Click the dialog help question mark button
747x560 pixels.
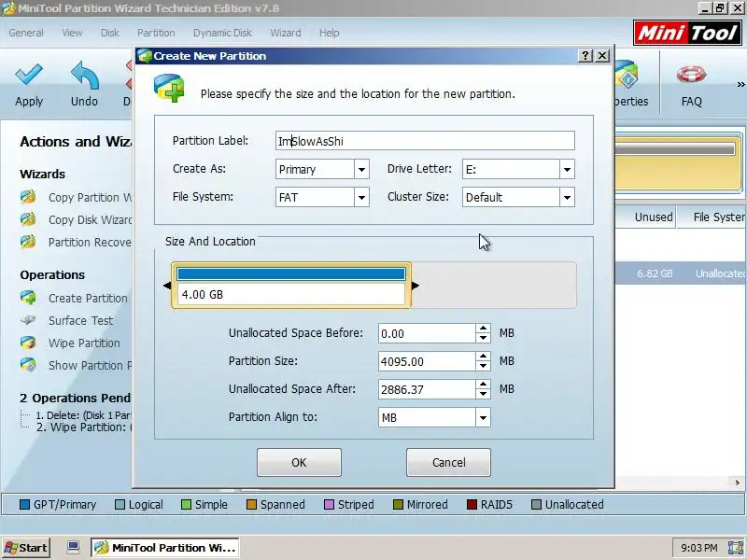pyautogui.click(x=585, y=56)
